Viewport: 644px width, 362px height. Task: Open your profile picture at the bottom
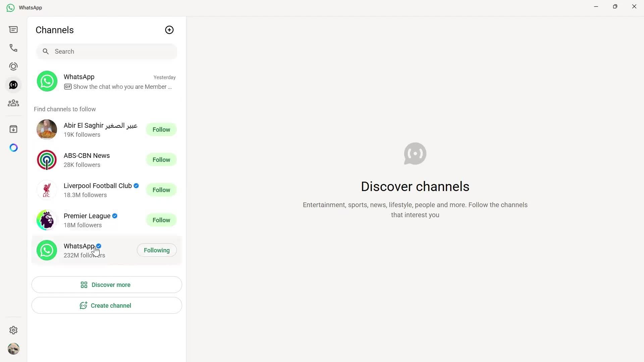pyautogui.click(x=13, y=349)
